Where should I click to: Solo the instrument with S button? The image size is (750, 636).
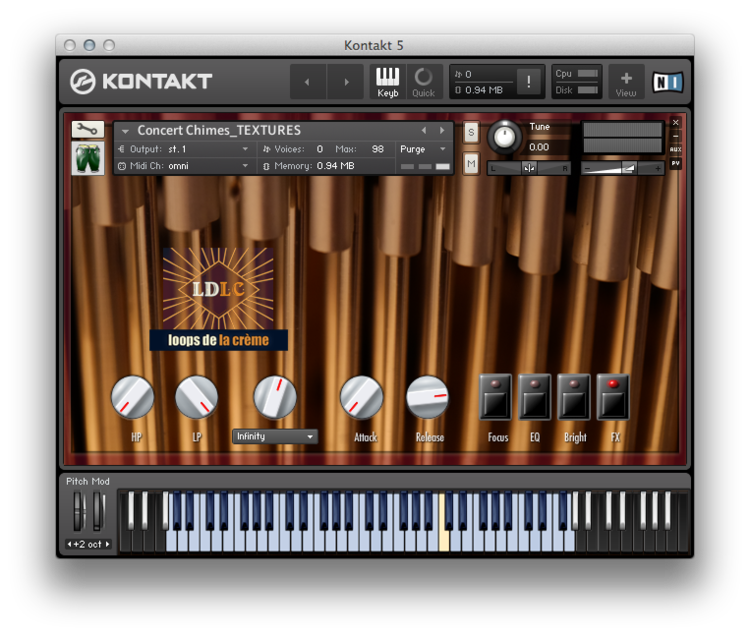coord(471,132)
